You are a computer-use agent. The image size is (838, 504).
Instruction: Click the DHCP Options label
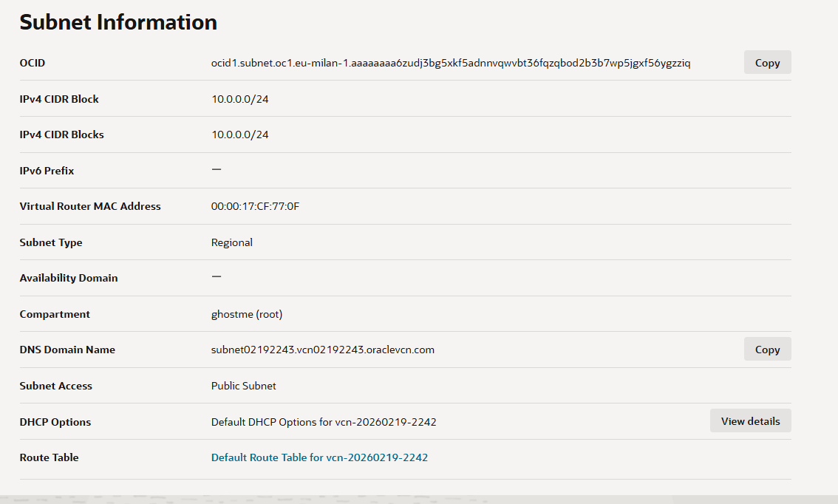point(55,422)
